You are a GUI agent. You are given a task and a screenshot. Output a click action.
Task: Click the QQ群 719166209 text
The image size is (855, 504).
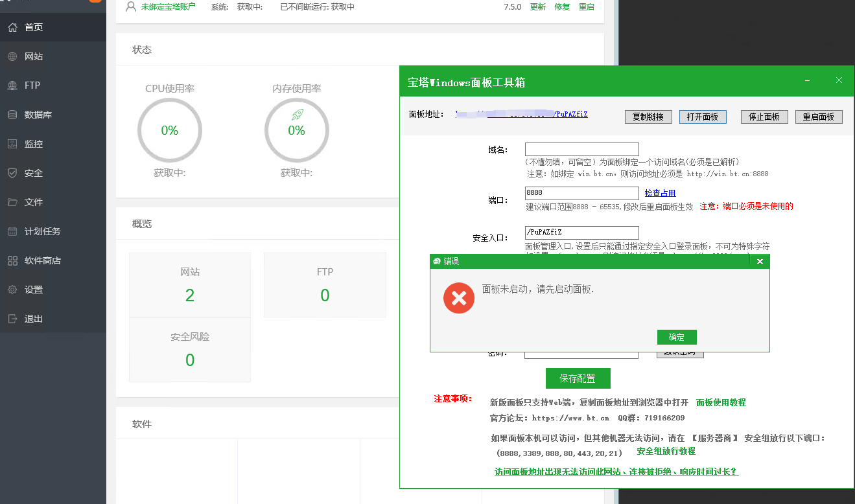pyautogui.click(x=651, y=418)
